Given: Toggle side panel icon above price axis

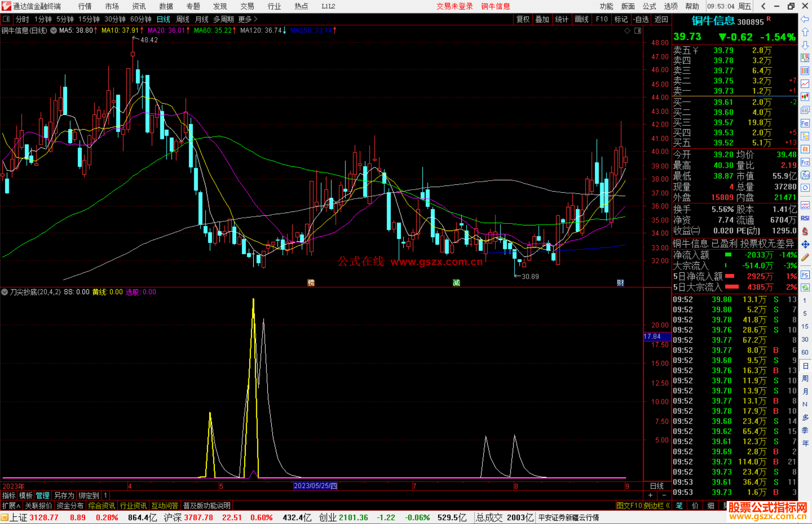Looking at the screenshot, I should point(638,31).
